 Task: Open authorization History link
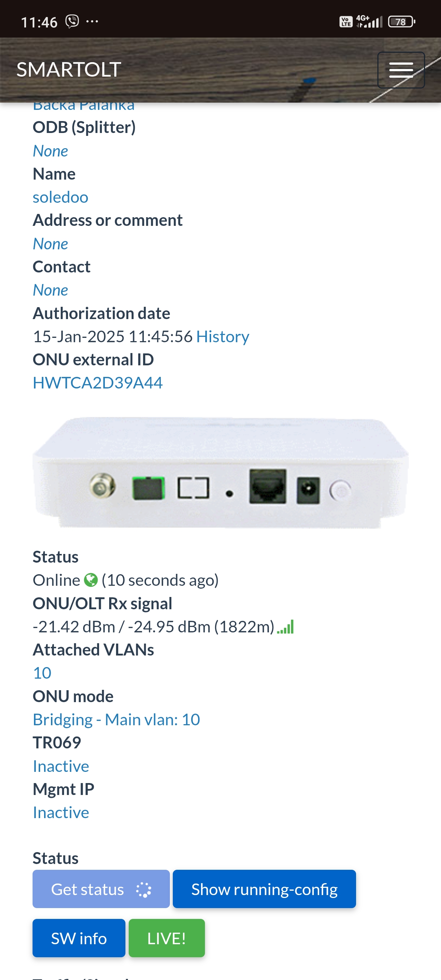(x=223, y=336)
